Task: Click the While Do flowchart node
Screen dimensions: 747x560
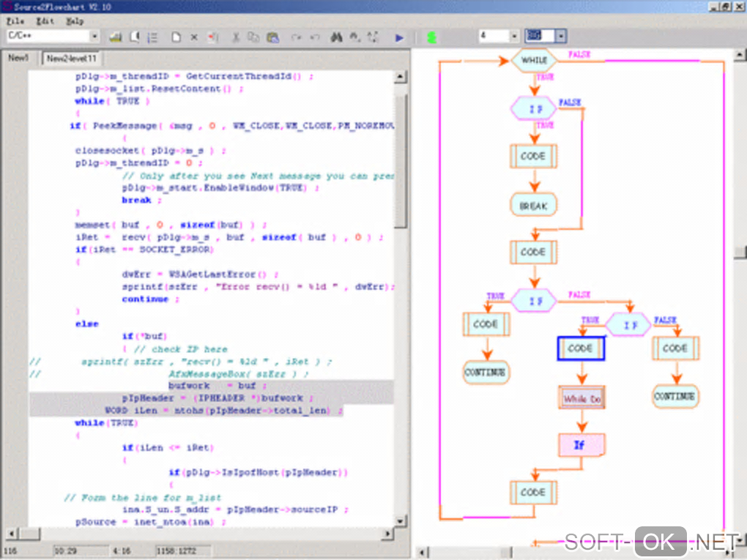Action: [x=581, y=398]
